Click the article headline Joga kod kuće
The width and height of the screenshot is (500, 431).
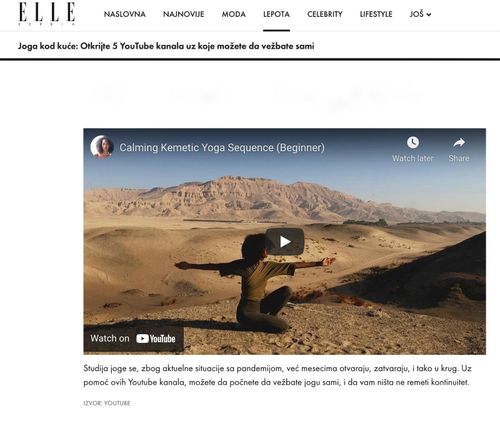(166, 46)
